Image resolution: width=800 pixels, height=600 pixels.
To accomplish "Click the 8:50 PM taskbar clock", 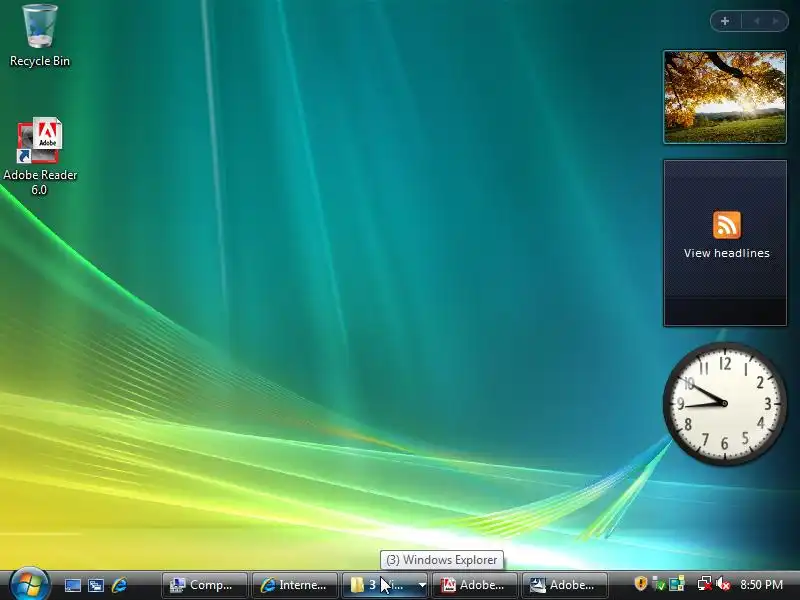I will [x=761, y=585].
